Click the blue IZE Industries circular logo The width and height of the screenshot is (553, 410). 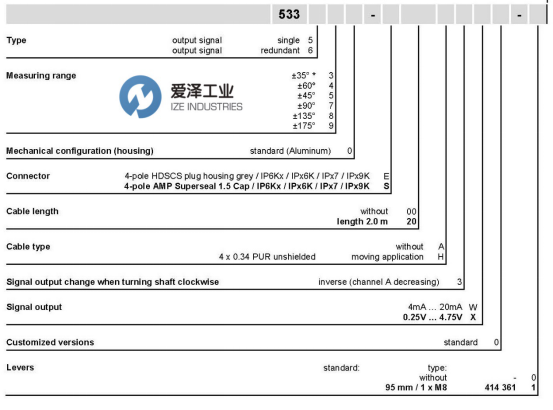(x=140, y=97)
